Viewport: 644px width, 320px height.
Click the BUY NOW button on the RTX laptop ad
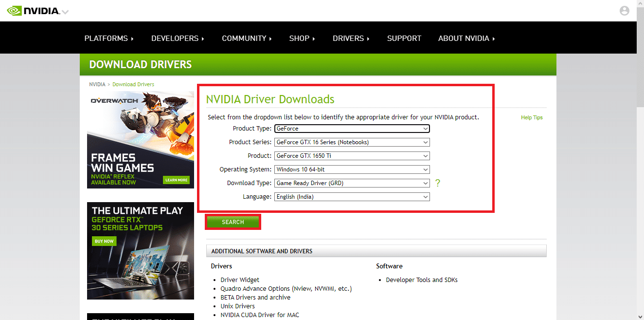(x=104, y=241)
